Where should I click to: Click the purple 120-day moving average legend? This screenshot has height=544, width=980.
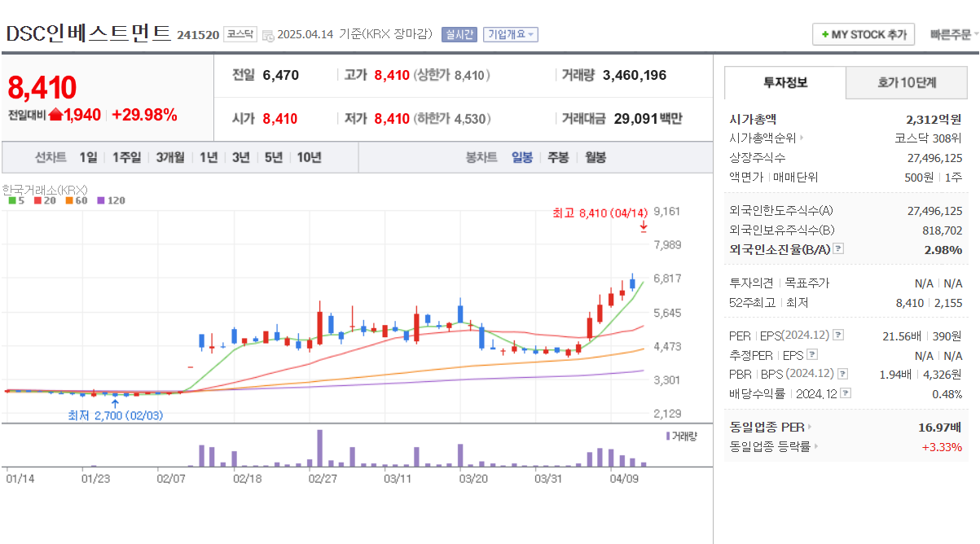pyautogui.click(x=111, y=200)
